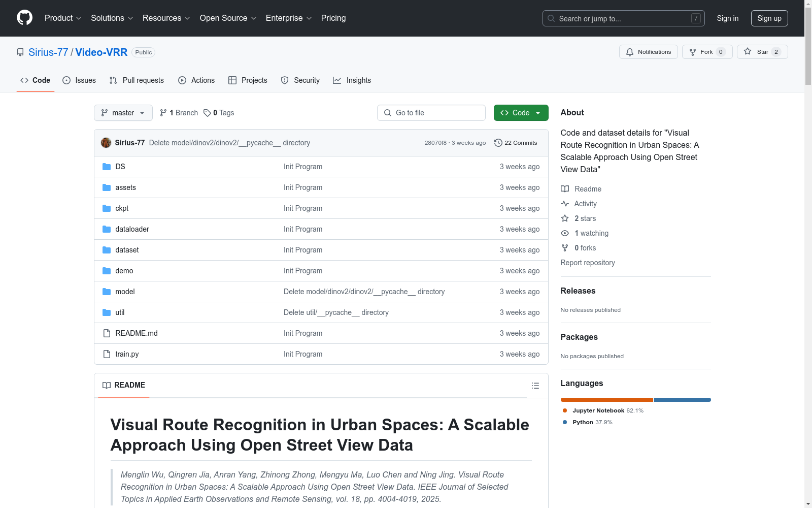Expand the Product menu
The height and width of the screenshot is (508, 812).
click(x=63, y=18)
